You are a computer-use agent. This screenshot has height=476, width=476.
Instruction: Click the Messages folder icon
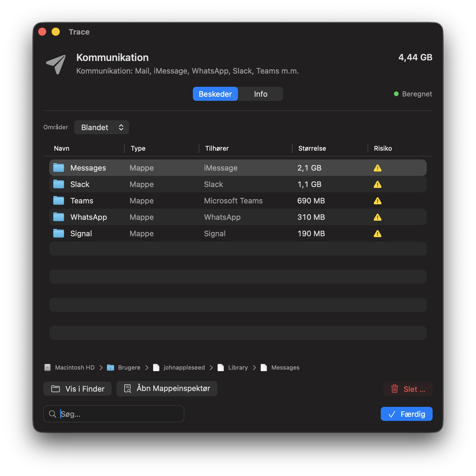click(x=59, y=168)
